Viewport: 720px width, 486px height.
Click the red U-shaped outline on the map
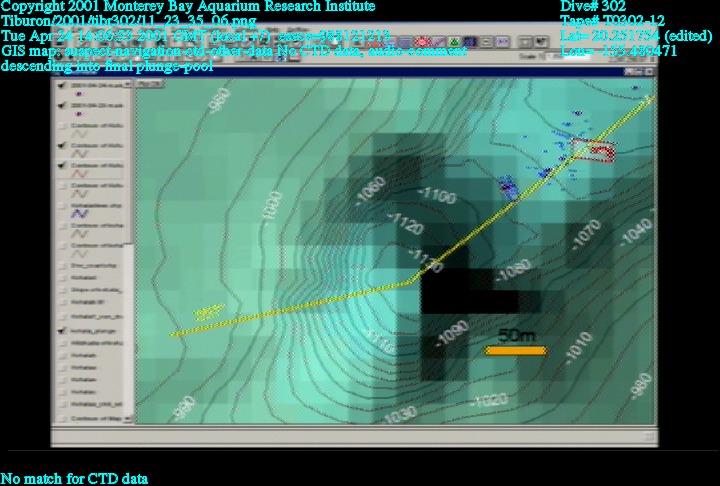[593, 151]
